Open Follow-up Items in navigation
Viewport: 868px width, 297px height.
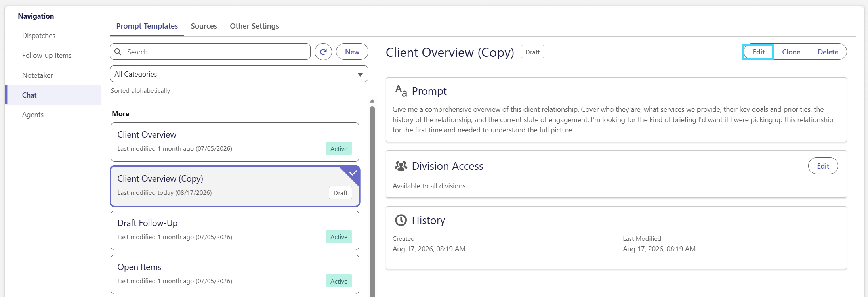click(x=47, y=56)
